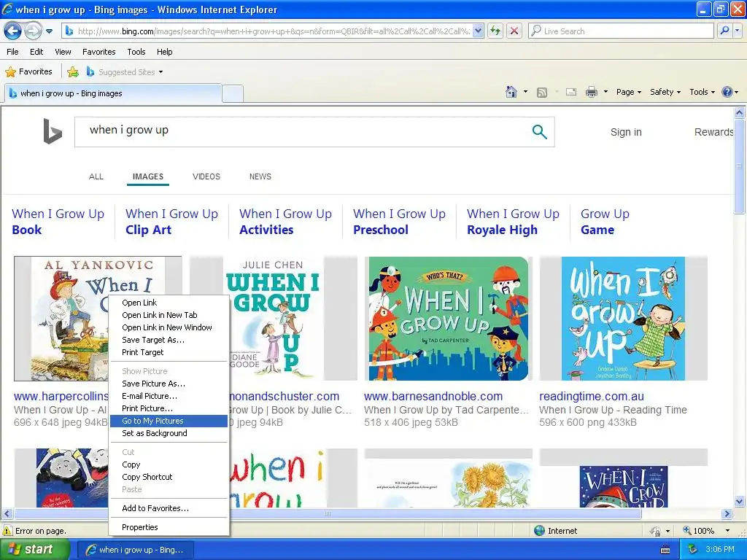Open the Live Search provider dropdown arrow
This screenshot has width=747, height=560.
click(x=737, y=31)
